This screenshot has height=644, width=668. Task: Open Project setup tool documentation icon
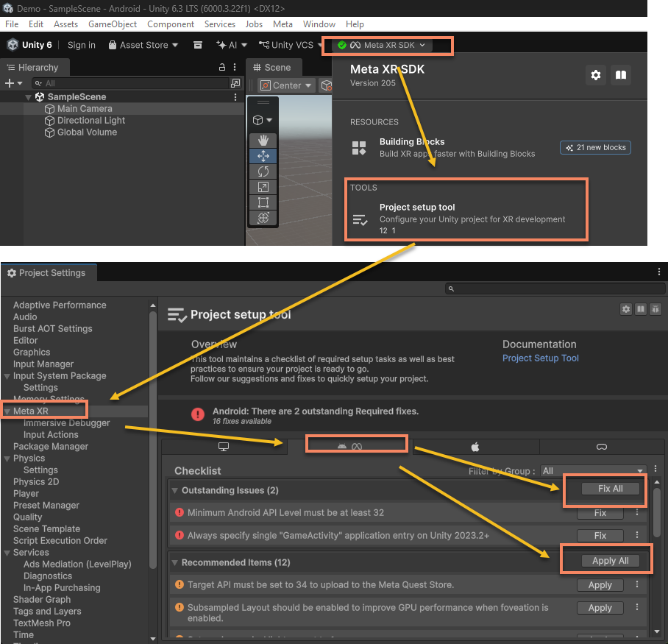[641, 309]
